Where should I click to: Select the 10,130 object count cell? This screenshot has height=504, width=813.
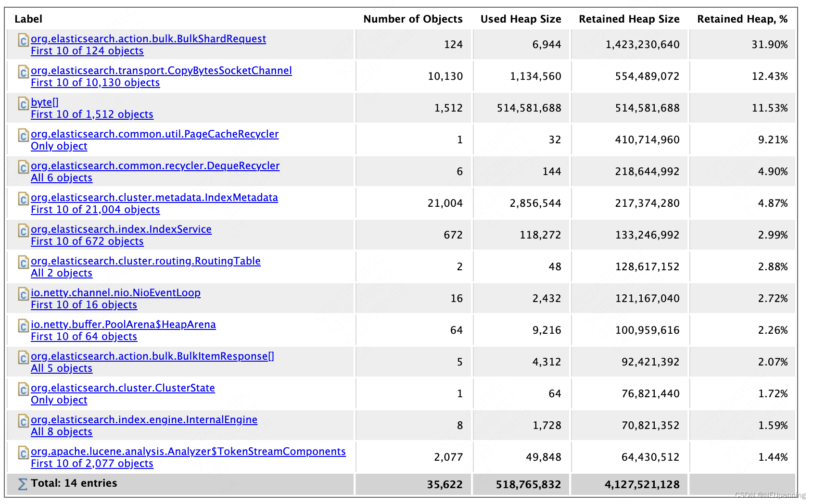tap(445, 76)
